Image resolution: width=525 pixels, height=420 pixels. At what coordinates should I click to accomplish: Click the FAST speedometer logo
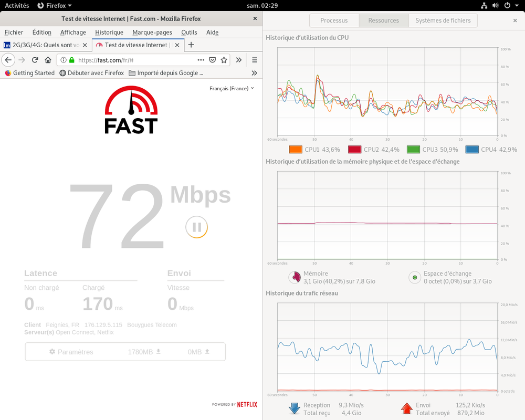point(131,110)
